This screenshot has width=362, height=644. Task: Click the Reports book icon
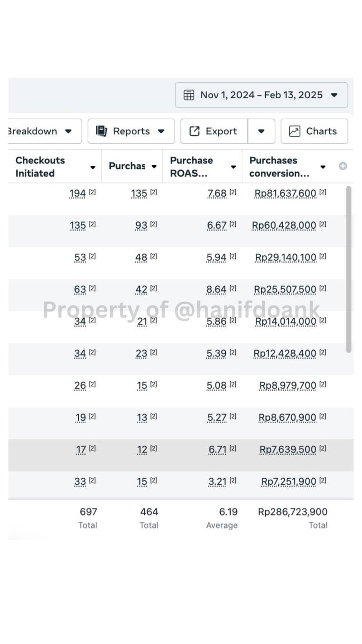[x=101, y=131]
